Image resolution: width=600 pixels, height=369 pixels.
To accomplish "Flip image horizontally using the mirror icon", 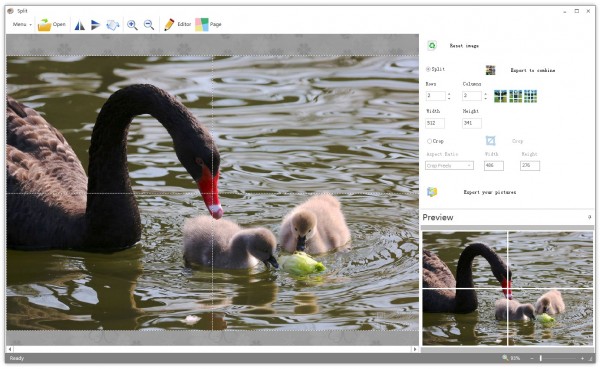I will [x=80, y=25].
